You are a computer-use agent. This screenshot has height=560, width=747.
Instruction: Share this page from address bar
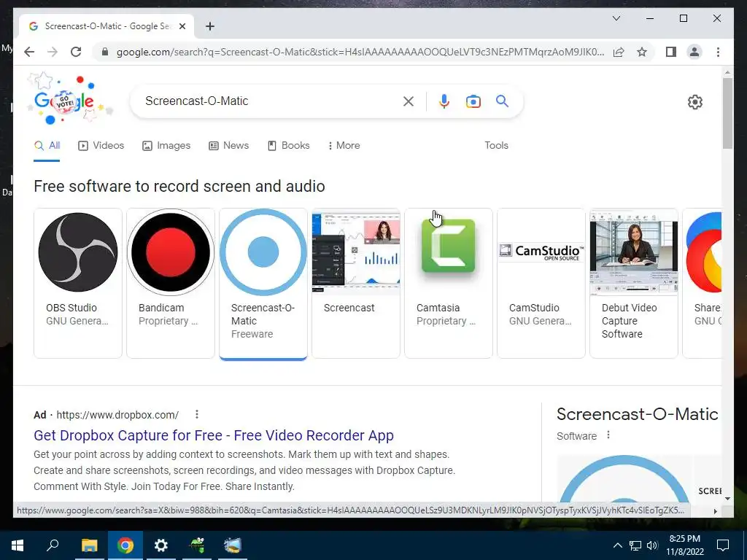tap(619, 52)
